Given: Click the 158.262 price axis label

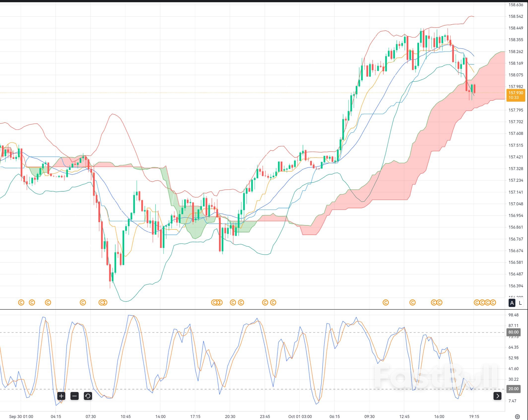Looking at the screenshot, I should tap(516, 52).
